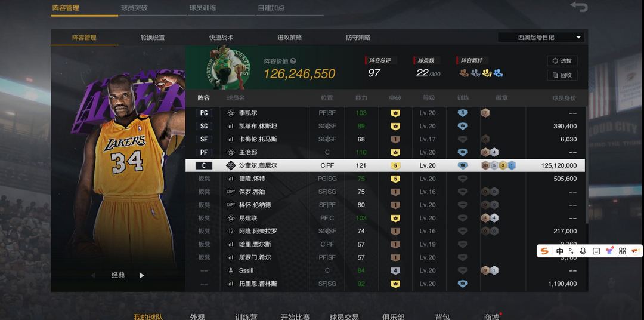Click the 回收 button
This screenshot has height=320, width=644.
pyautogui.click(x=562, y=75)
